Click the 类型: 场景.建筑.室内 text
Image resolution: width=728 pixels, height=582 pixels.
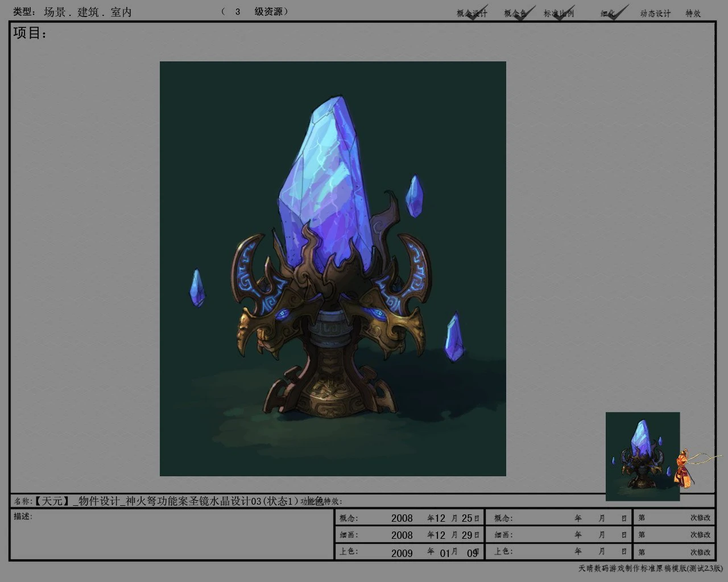click(72, 12)
